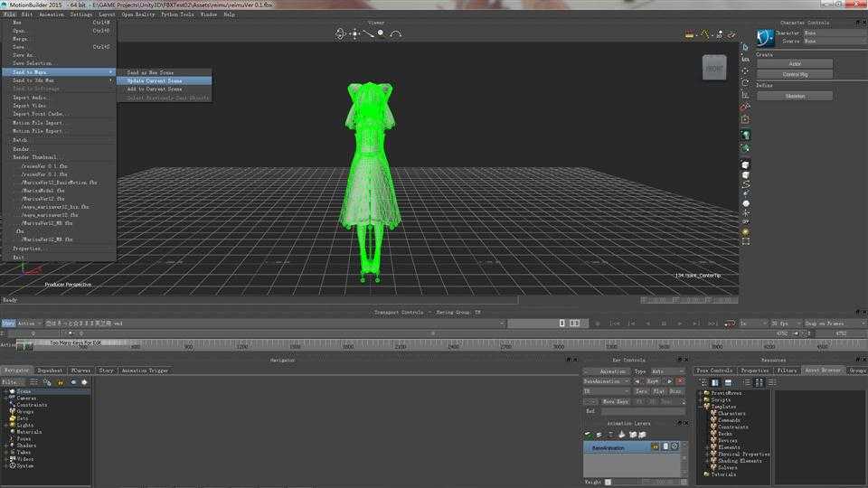Image resolution: width=868 pixels, height=488 pixels.
Task: Click the list view icon in Asset Browser
Action: pyautogui.click(x=747, y=382)
